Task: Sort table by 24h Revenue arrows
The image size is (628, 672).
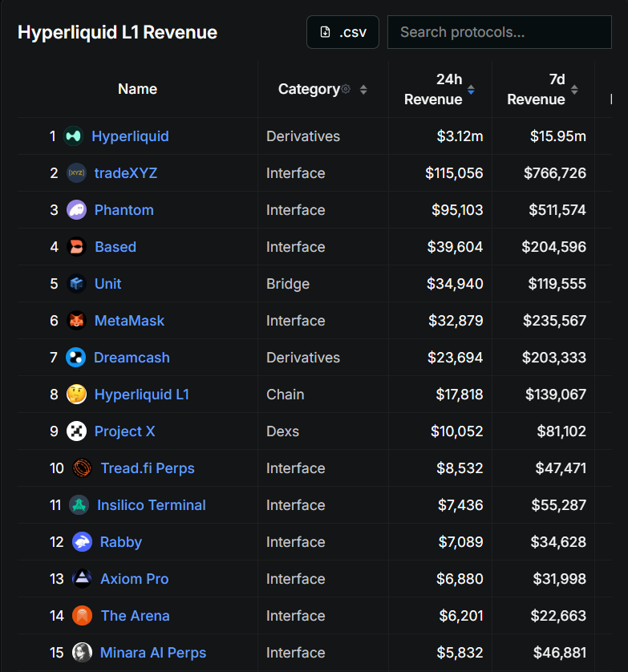Action: pos(471,90)
